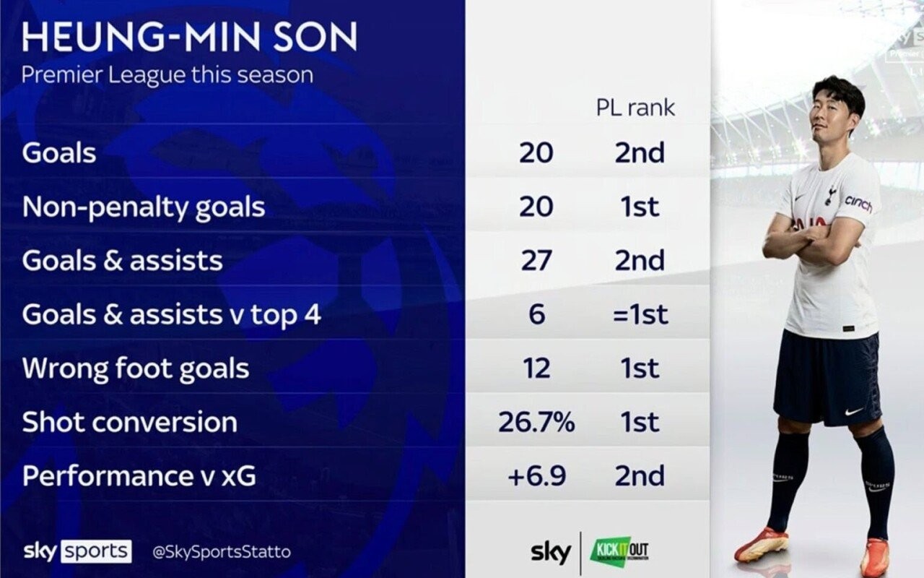Click the =1st rank entry
Viewport: 924px width, 578px height.
(x=640, y=314)
